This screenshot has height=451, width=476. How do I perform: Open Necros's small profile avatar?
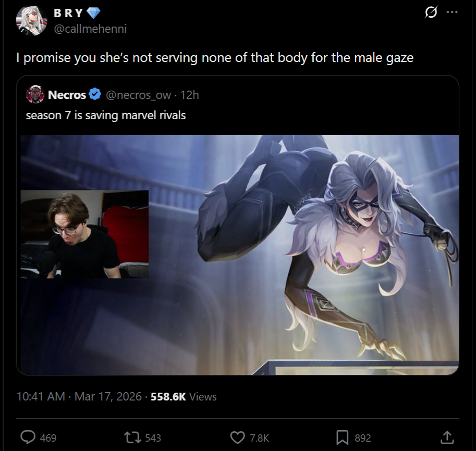pyautogui.click(x=35, y=95)
